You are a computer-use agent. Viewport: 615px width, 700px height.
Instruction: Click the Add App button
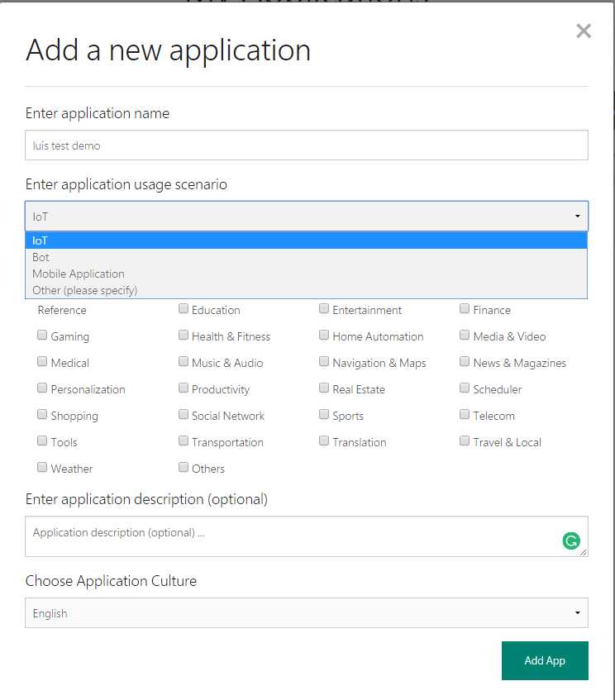pyautogui.click(x=545, y=660)
